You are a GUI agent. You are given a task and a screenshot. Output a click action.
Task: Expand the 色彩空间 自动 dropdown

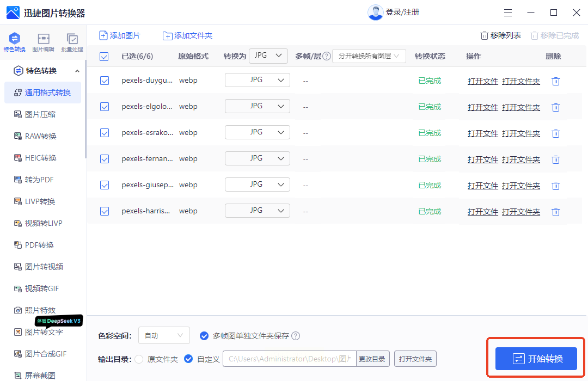(164, 336)
